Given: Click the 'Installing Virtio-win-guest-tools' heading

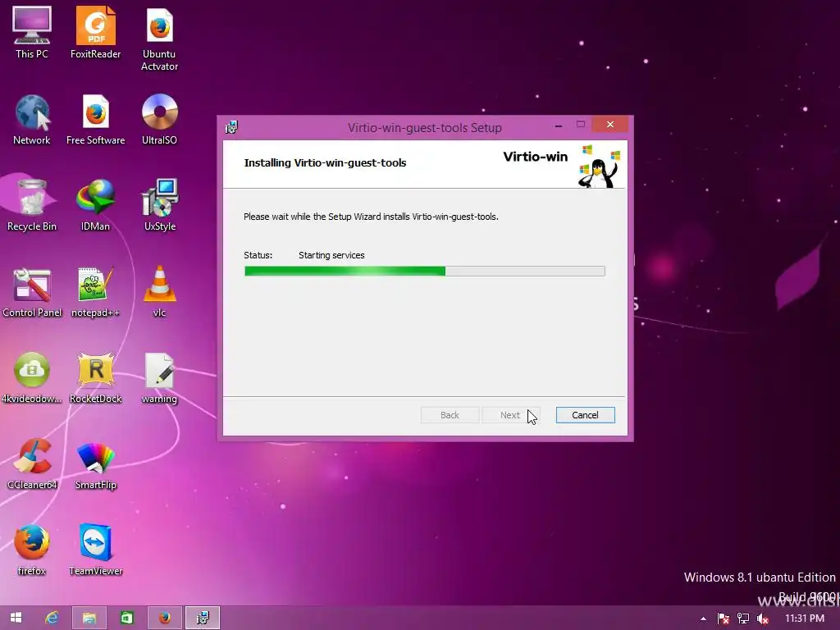Looking at the screenshot, I should 325,163.
